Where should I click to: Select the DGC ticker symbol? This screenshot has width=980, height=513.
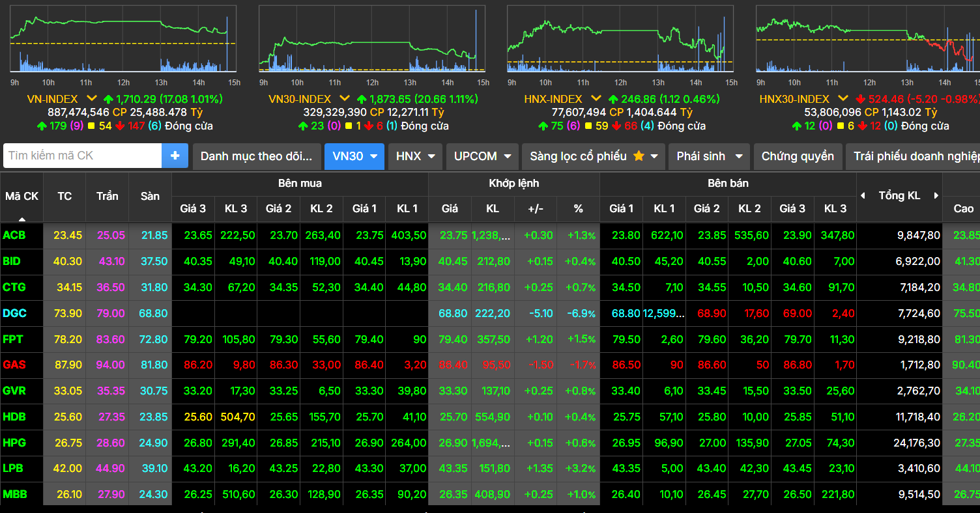[14, 313]
